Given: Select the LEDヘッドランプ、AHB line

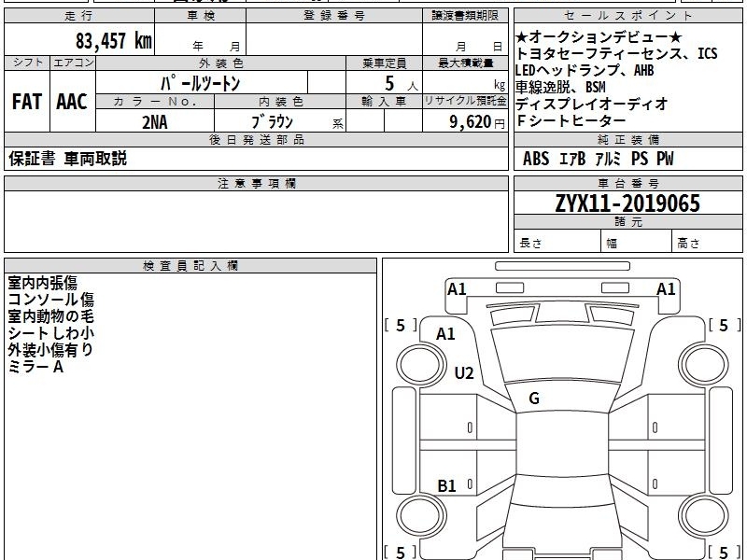Looking at the screenshot, I should 585,70.
